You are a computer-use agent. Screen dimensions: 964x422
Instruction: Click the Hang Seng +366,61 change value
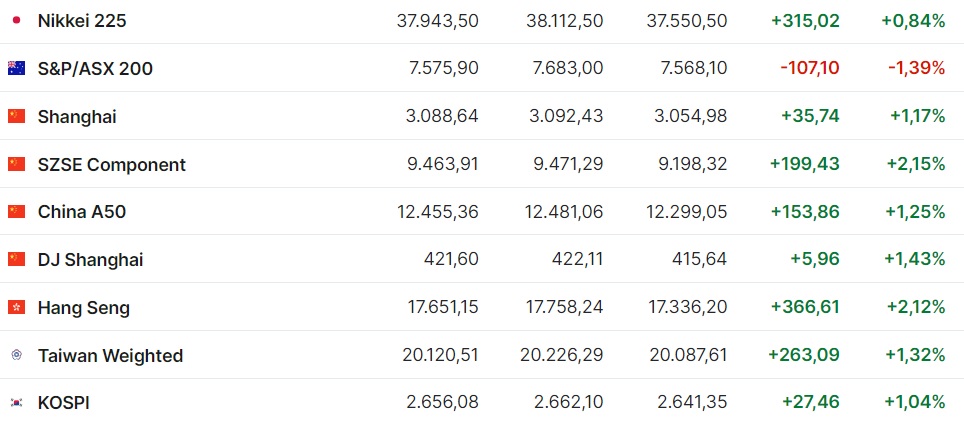tap(805, 307)
